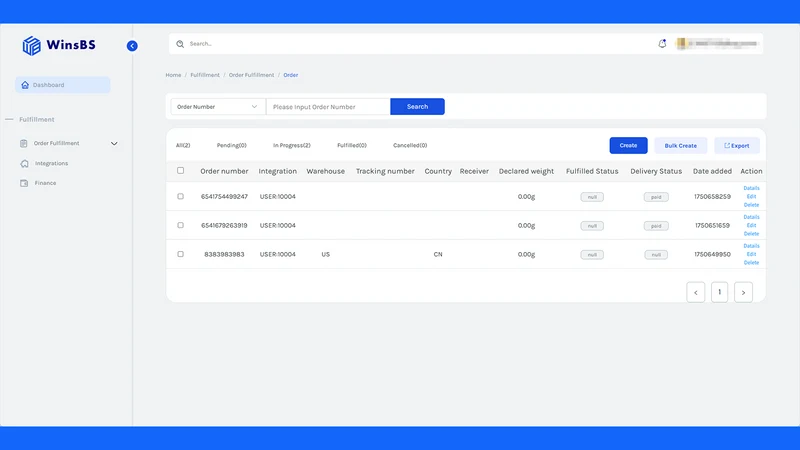This screenshot has width=800, height=450.
Task: Open Details for order 6541754499247
Action: click(x=752, y=188)
